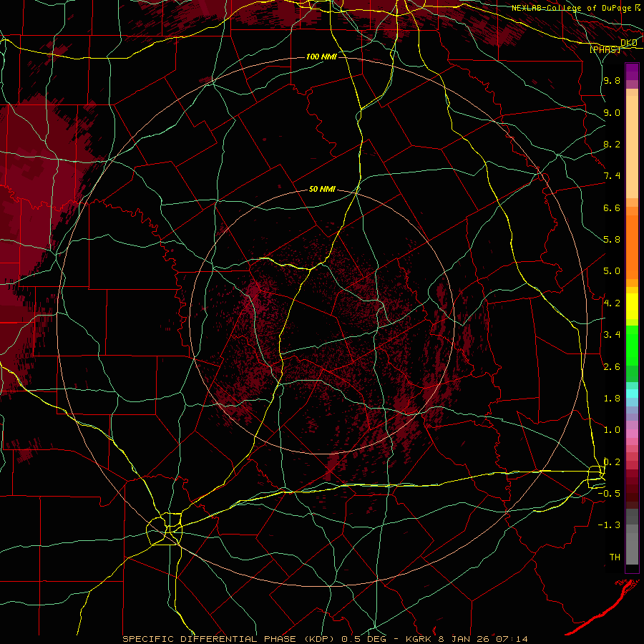The image size is (644, 644).
Task: Pick the gray segment near TH
Action: point(632,549)
